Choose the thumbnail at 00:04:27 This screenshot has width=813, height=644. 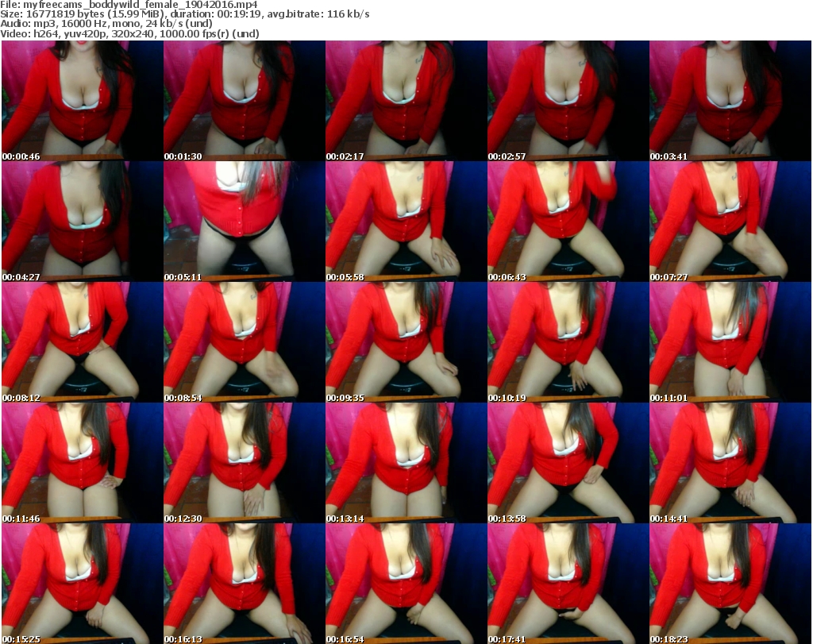[x=83, y=222]
